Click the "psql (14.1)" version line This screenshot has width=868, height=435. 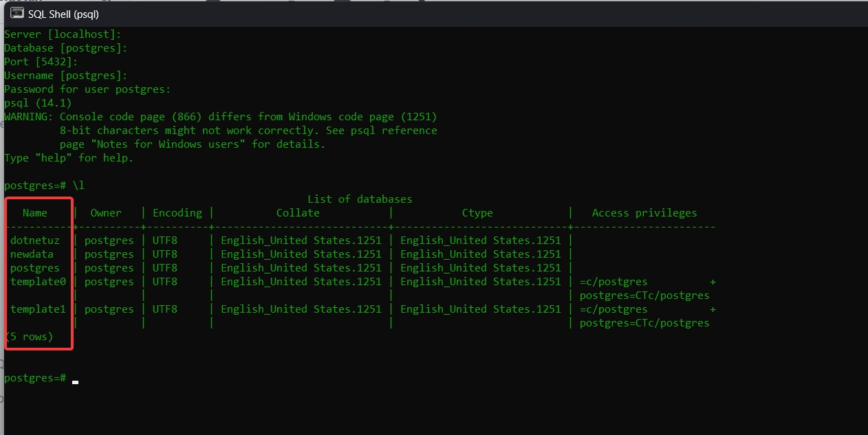(38, 103)
